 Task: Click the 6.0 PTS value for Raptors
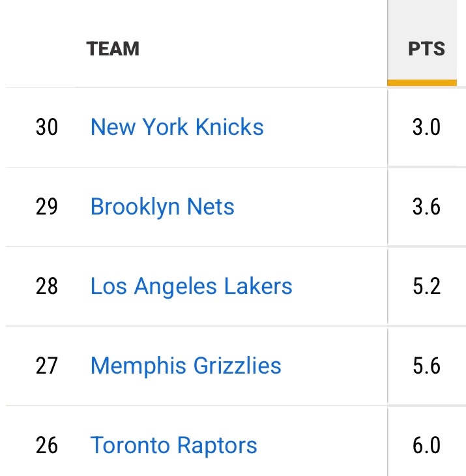coord(427,446)
